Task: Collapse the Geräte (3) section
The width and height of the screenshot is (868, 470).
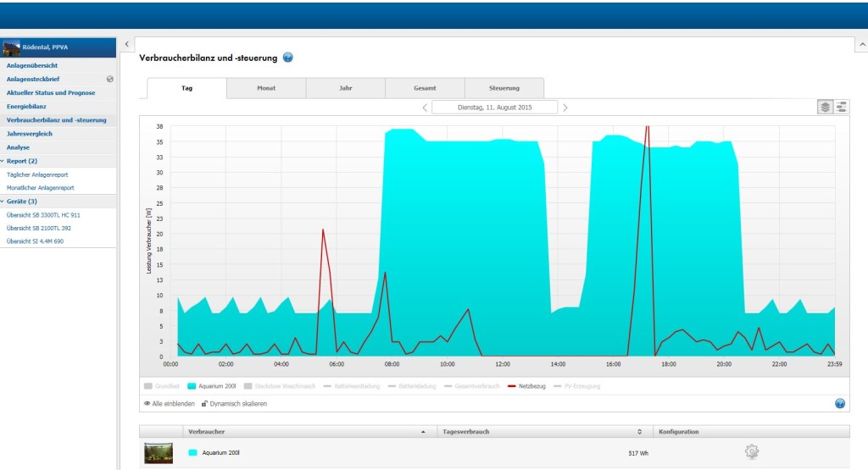Action: pos(21,202)
